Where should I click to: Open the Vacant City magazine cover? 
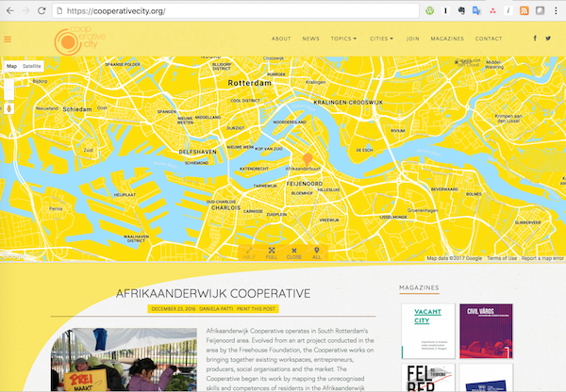428,331
